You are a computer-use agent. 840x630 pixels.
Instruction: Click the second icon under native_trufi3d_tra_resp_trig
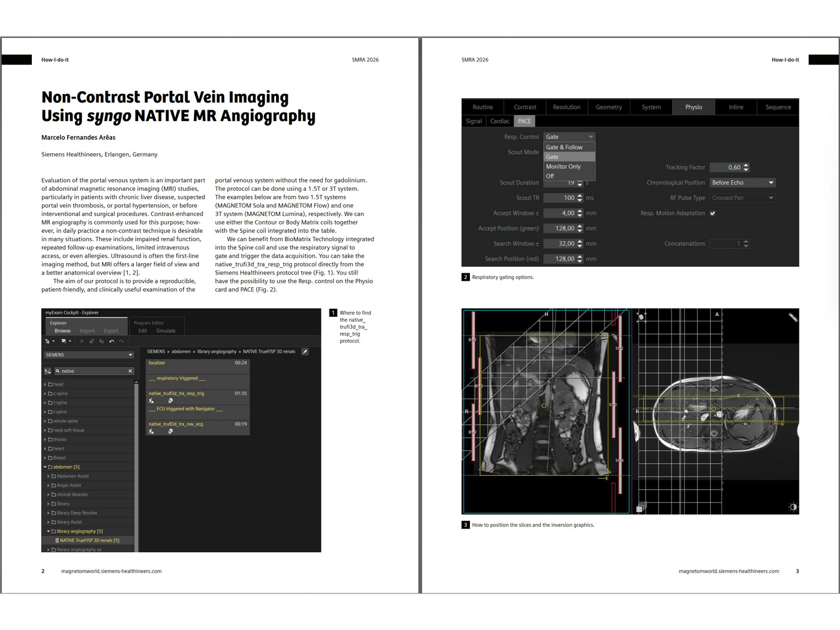click(171, 400)
